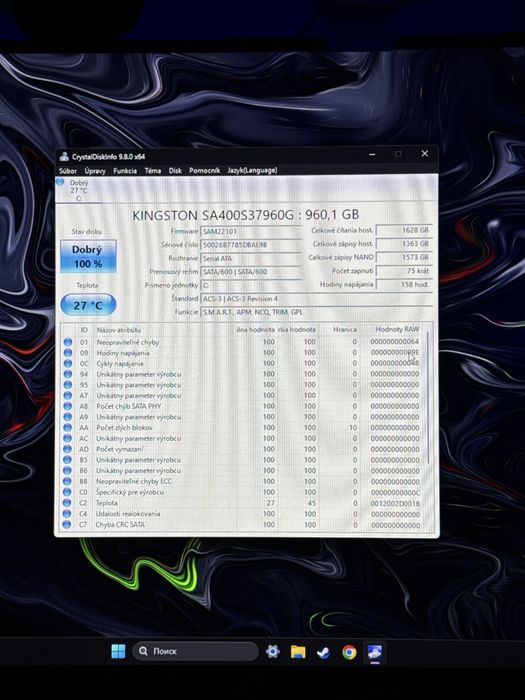
Task: Open the Pomocník menu
Action: point(204,171)
